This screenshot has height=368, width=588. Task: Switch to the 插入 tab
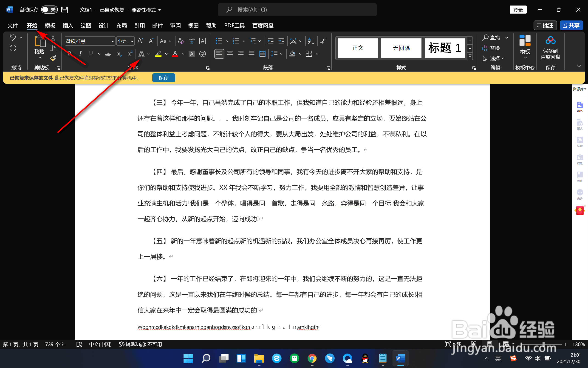click(68, 26)
